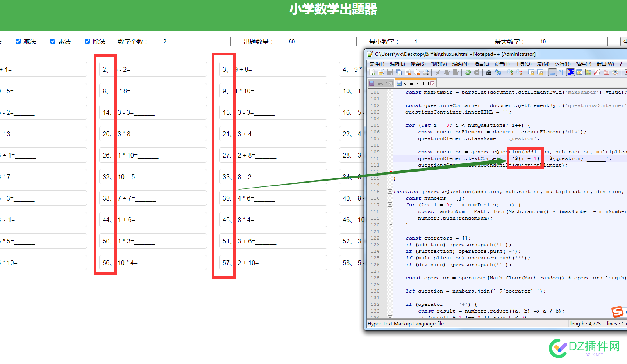The image size is (627, 364).
Task: Toggle the Indent guide toolbar icon
Action: pos(570,72)
